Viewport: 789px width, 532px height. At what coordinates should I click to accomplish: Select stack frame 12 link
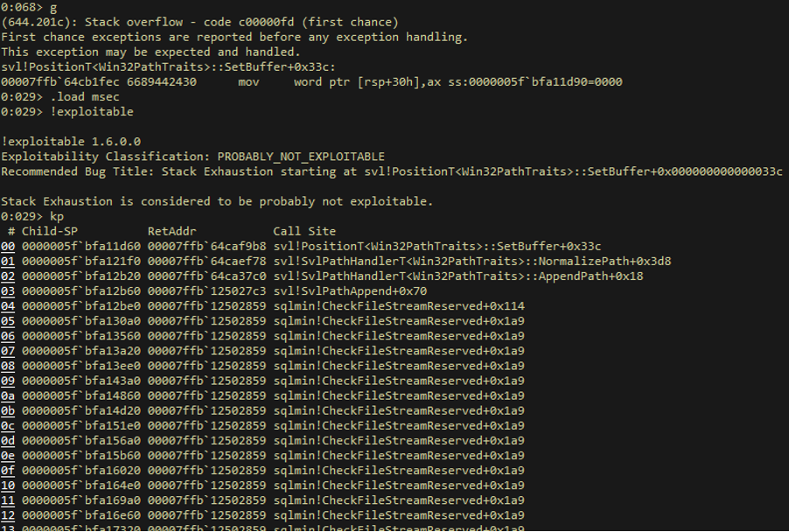tap(8, 515)
